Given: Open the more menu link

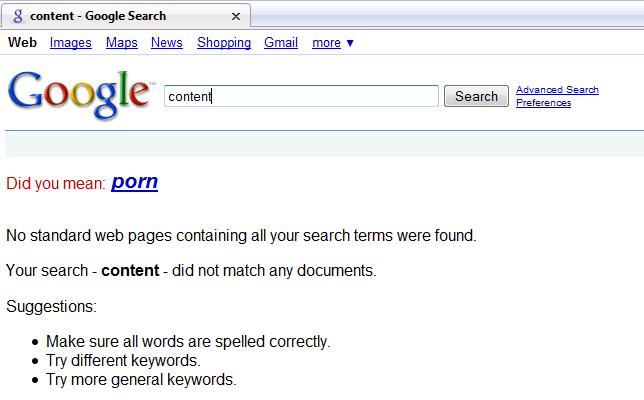Looking at the screenshot, I should pos(326,43).
